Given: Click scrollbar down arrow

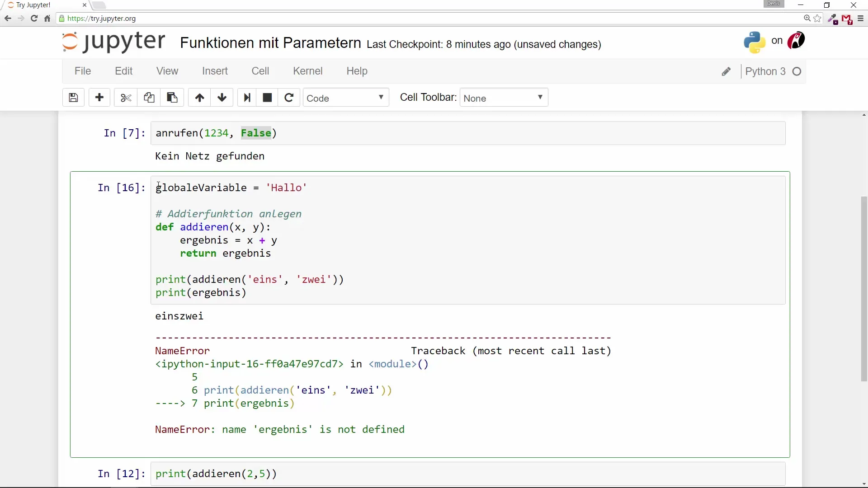Looking at the screenshot, I should pyautogui.click(x=864, y=484).
